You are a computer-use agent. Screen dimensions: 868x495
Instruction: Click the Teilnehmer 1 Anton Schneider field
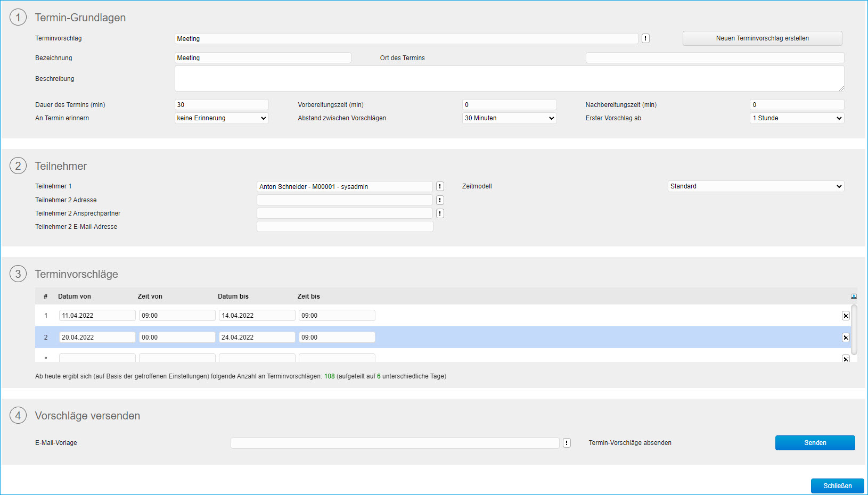(x=345, y=187)
